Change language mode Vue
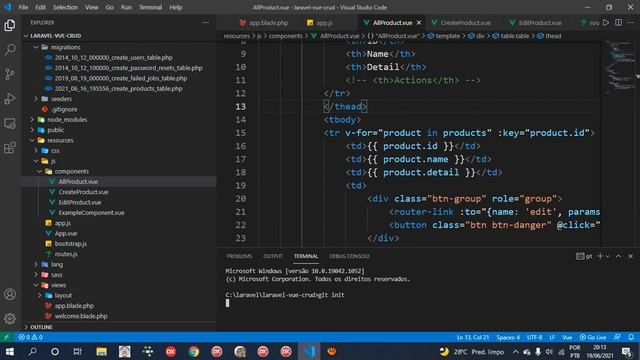The height and width of the screenshot is (360, 640). pos(567,337)
